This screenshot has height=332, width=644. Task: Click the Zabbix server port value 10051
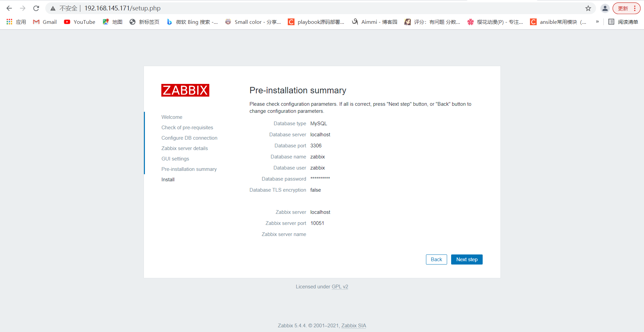point(317,223)
